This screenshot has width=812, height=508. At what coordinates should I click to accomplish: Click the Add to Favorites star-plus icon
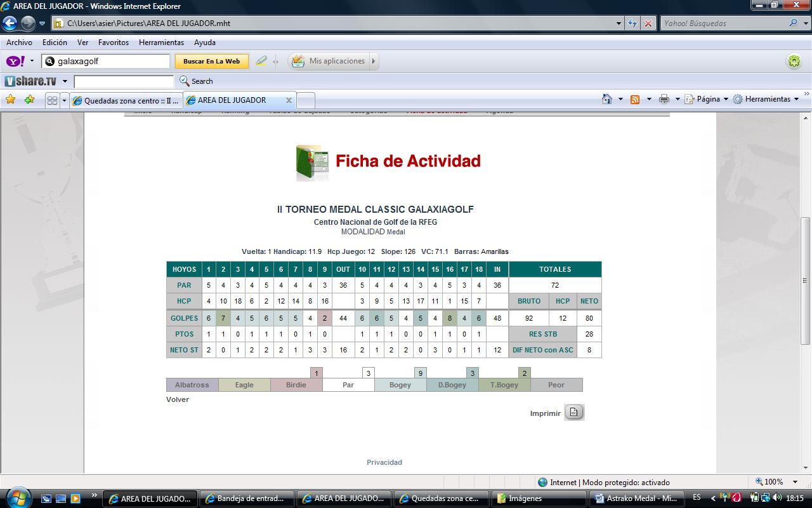29,100
